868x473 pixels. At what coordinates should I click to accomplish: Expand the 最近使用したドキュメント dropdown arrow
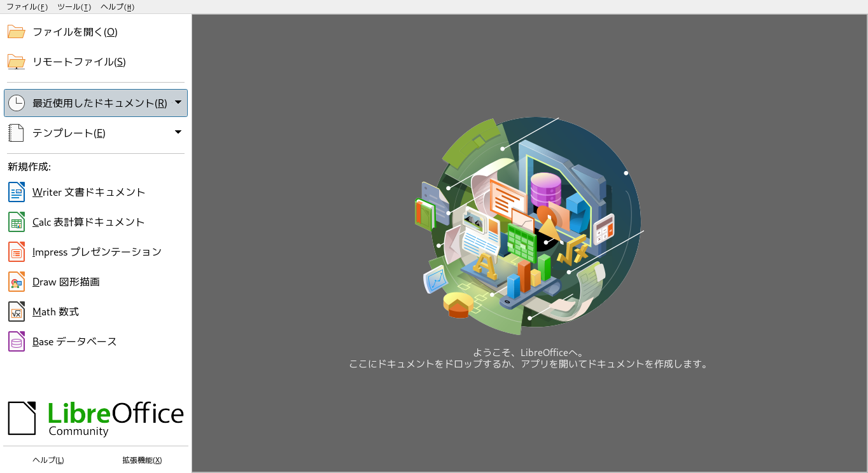pyautogui.click(x=178, y=102)
